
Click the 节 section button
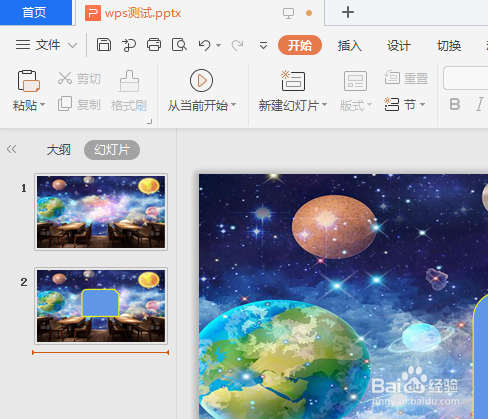400,105
